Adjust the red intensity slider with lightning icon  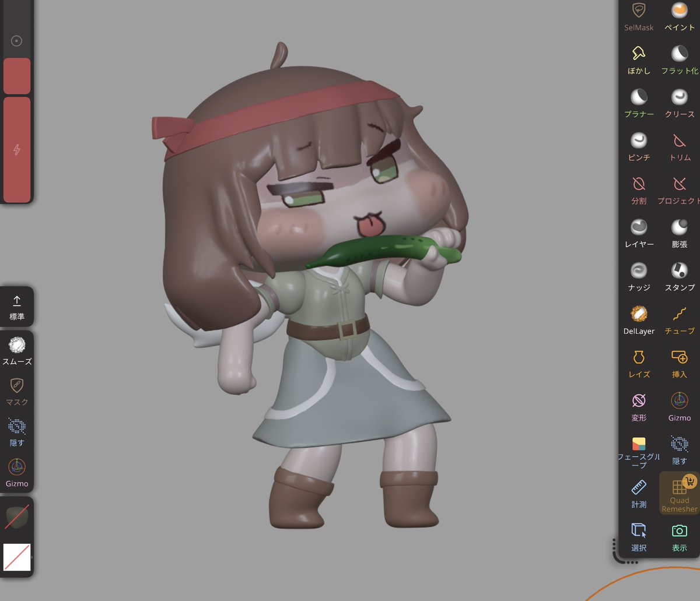[17, 149]
